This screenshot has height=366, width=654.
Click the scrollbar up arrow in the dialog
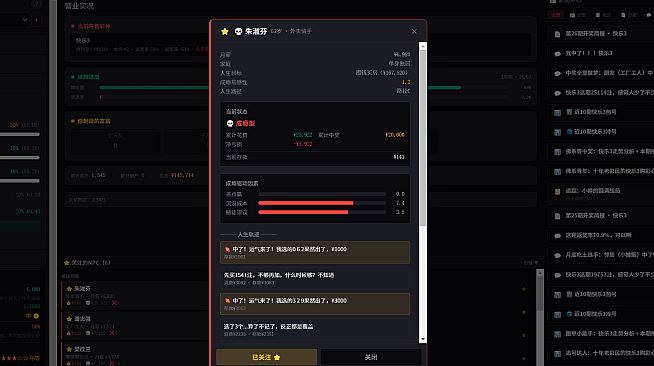423,46
